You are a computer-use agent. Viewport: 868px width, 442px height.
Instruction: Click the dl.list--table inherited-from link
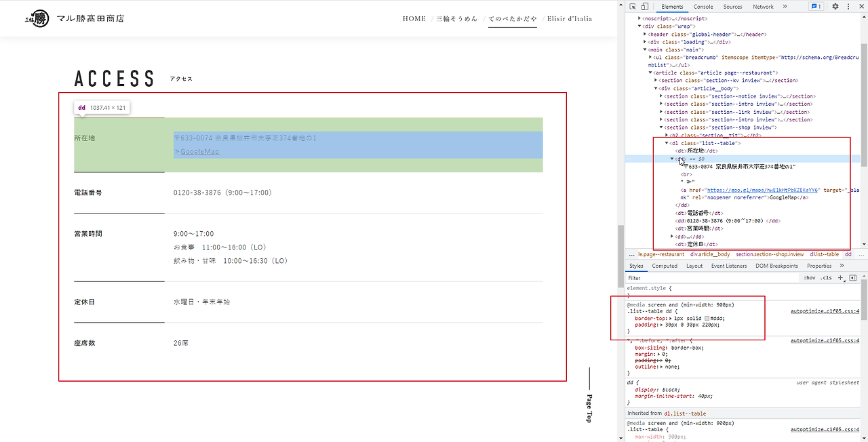pyautogui.click(x=685, y=414)
